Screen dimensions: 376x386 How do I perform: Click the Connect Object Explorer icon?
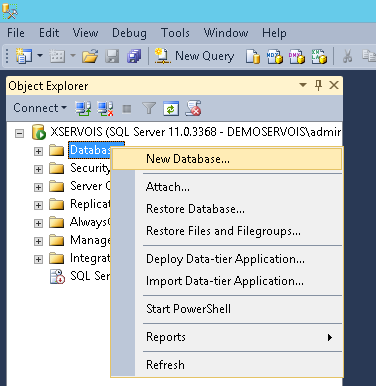coord(83,108)
